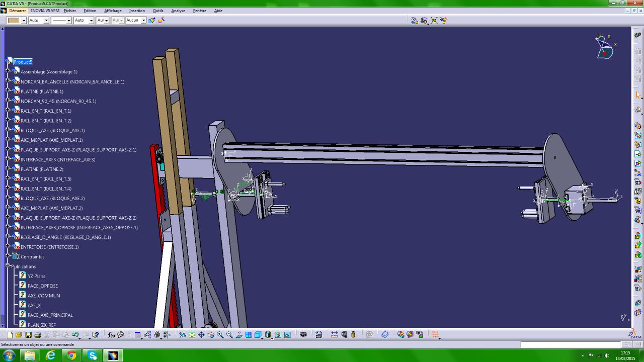Click the Fly Mode icon

pos(182,335)
